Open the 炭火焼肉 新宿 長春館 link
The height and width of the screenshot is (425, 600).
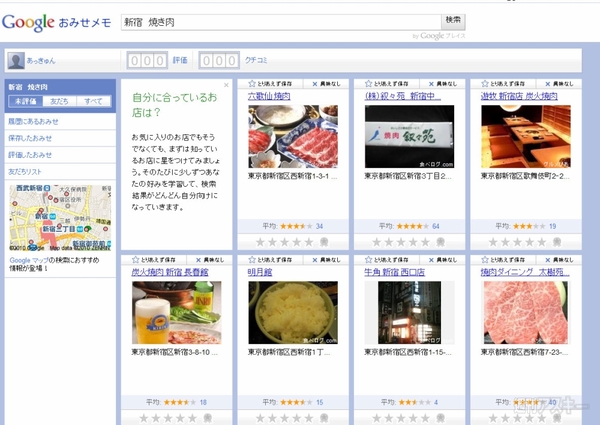point(170,272)
